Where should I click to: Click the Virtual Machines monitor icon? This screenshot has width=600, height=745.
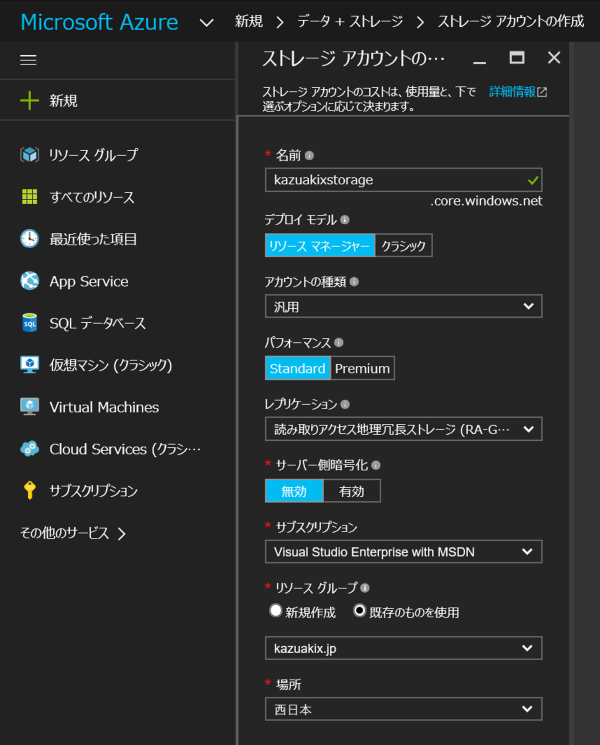coord(29,407)
